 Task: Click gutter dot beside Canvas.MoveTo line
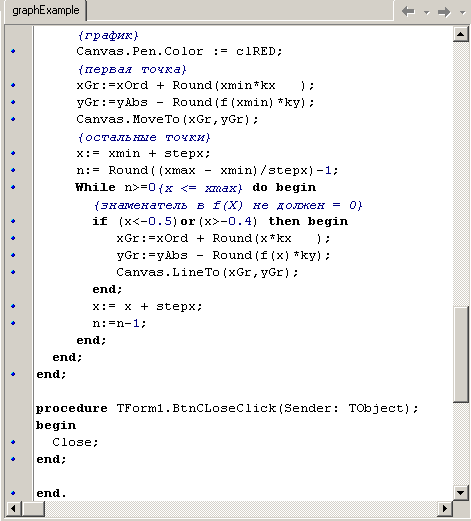tap(13, 119)
